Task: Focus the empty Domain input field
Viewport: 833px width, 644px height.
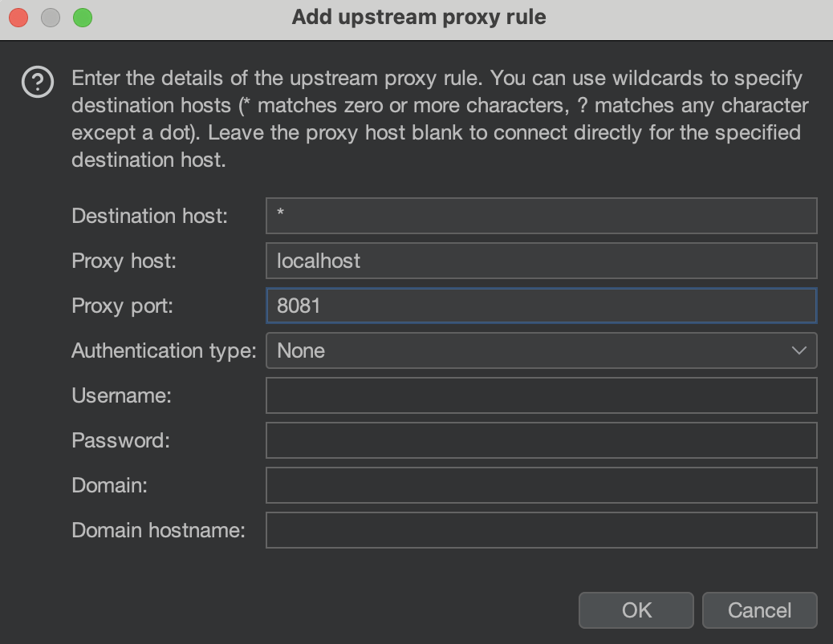Action: (x=541, y=485)
